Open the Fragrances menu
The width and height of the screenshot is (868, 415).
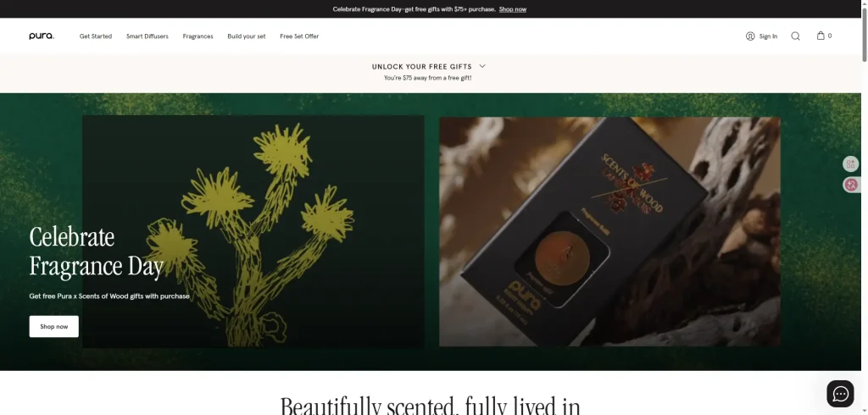coord(198,36)
